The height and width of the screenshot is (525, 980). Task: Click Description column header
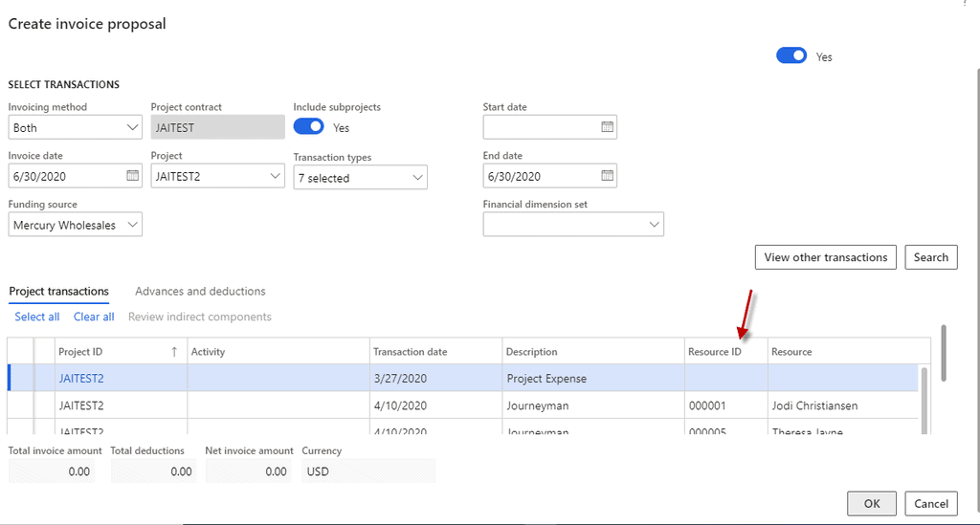[x=593, y=352]
